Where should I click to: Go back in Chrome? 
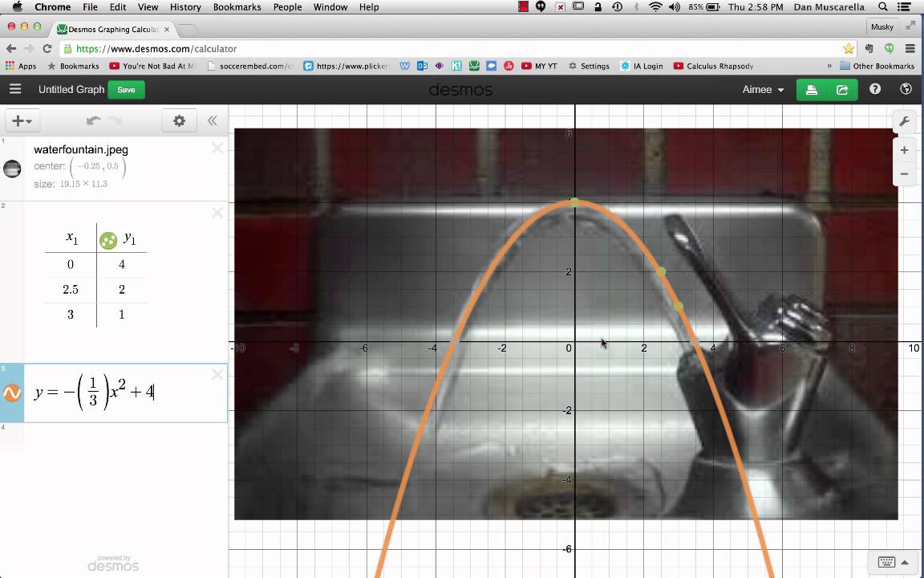(11, 48)
